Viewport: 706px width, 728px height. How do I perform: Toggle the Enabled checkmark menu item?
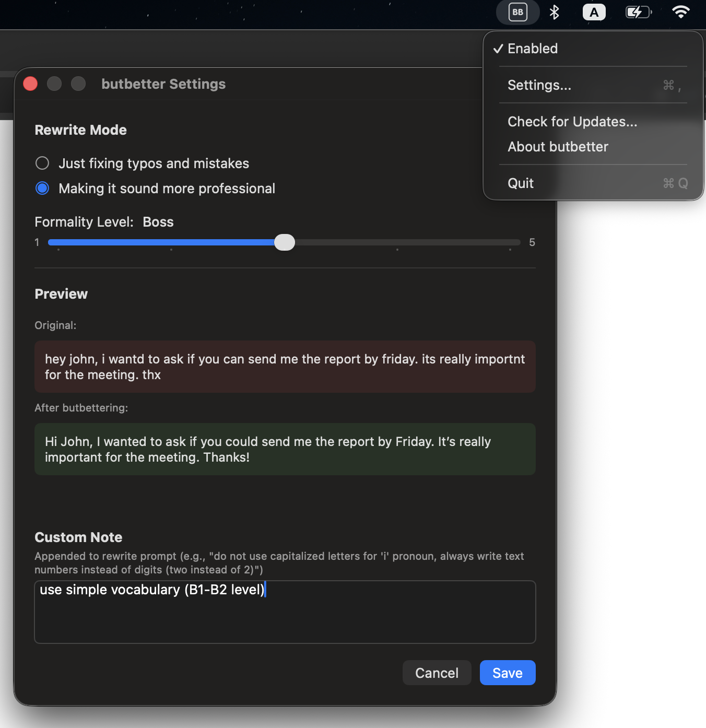533,49
